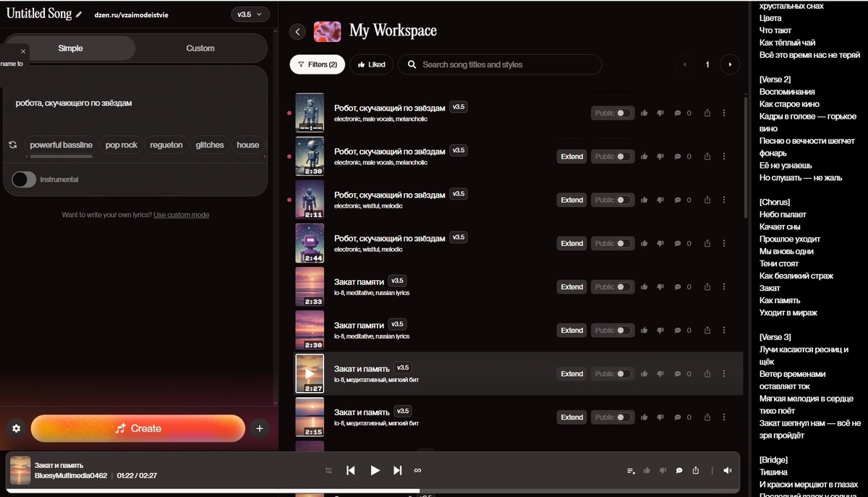Go to previous page arrow
Screen dimensions: 868x497
pyautogui.click(x=684, y=64)
